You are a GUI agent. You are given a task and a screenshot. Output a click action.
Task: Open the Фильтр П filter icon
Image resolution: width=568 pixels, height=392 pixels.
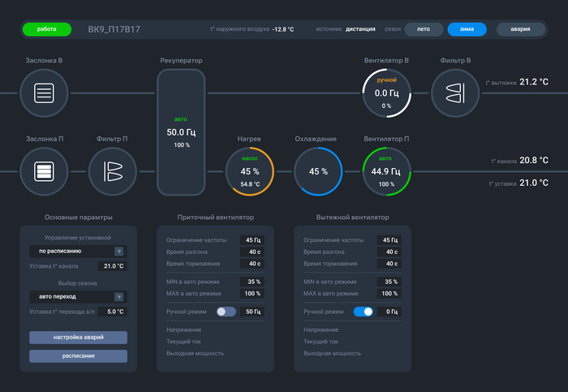[x=113, y=171]
